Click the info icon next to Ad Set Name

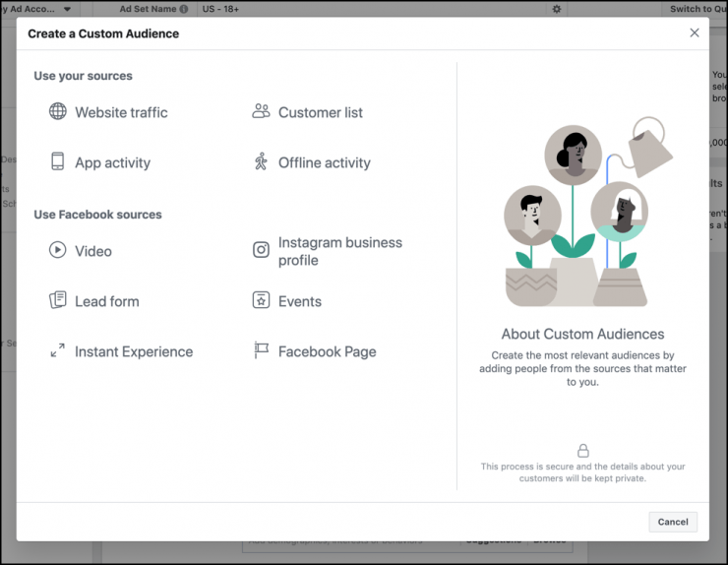tap(184, 9)
